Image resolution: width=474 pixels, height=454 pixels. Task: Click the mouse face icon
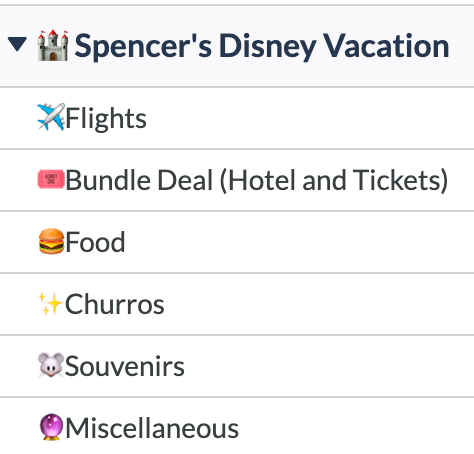(x=51, y=365)
